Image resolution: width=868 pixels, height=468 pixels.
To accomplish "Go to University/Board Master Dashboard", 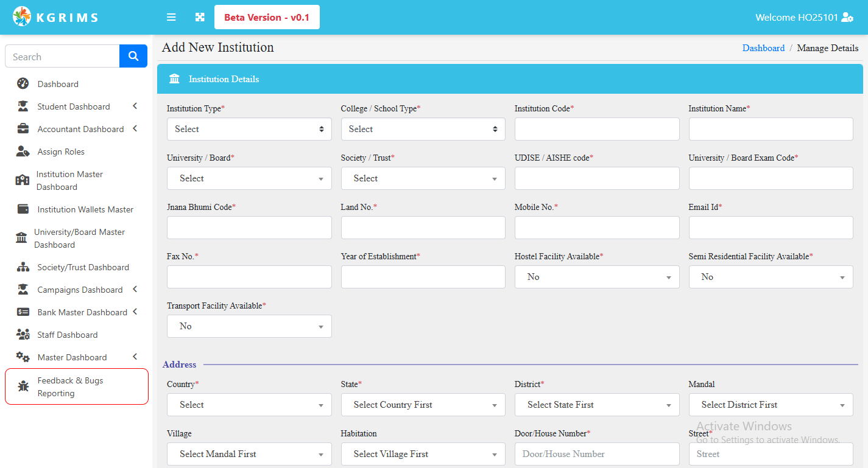I will click(79, 239).
